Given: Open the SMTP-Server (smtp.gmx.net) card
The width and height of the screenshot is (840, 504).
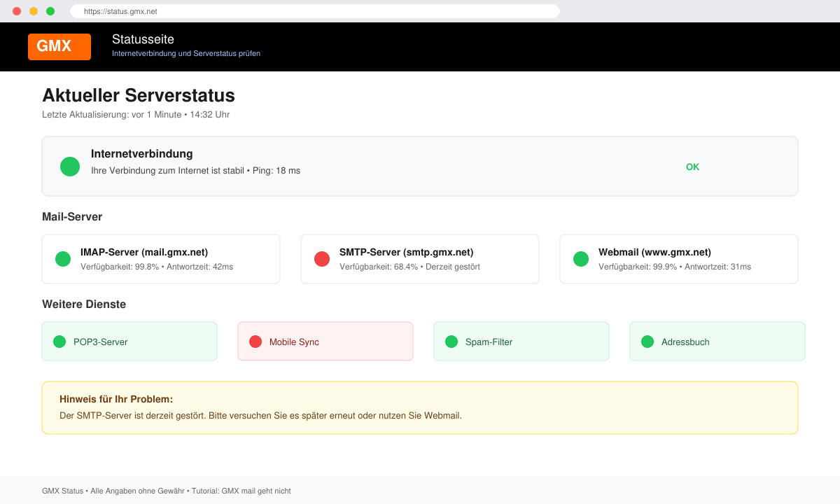Looking at the screenshot, I should [x=420, y=259].
